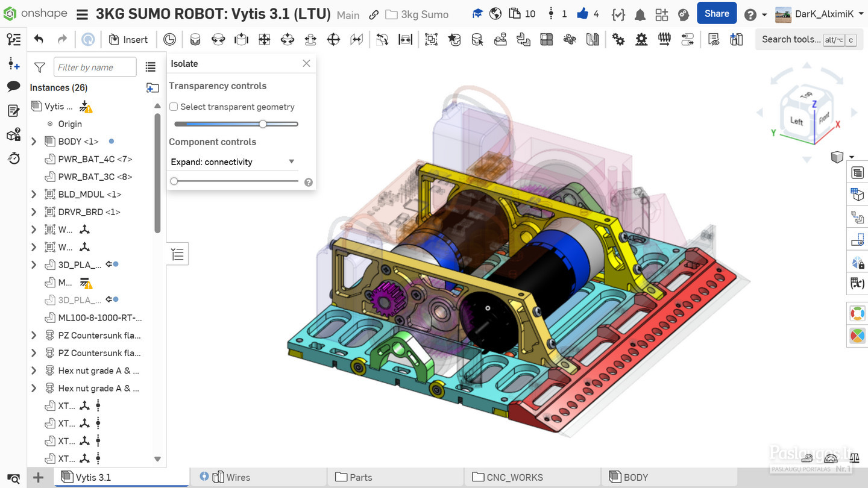Open the notifications bell
Image resolution: width=868 pixels, height=488 pixels.
pos(640,14)
